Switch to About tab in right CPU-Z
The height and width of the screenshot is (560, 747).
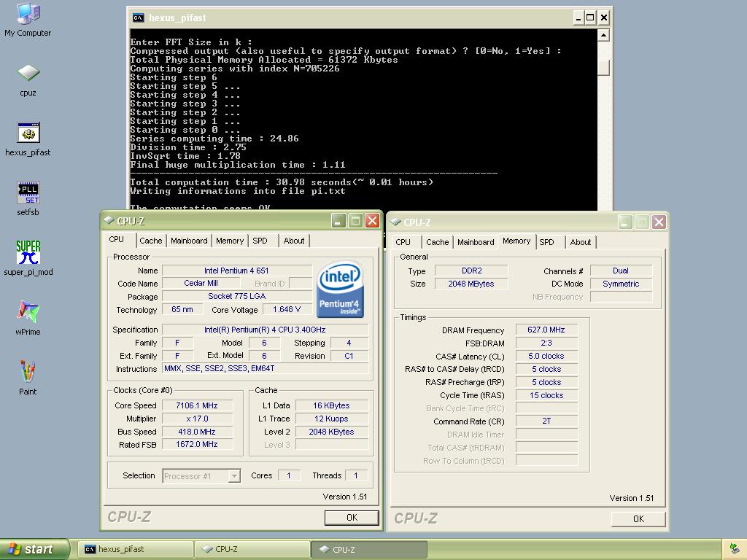tap(580, 242)
